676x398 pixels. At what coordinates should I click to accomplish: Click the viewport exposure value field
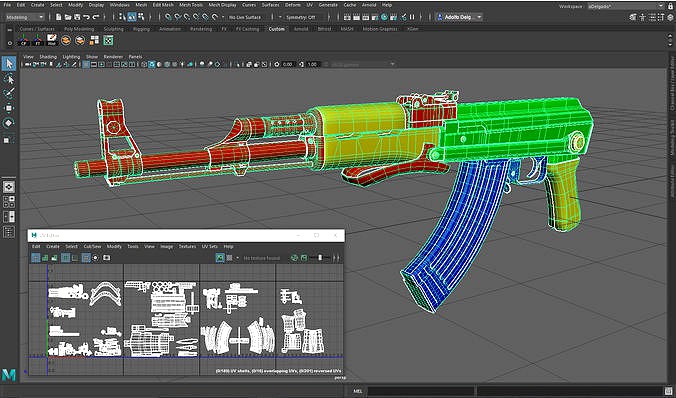coord(288,64)
